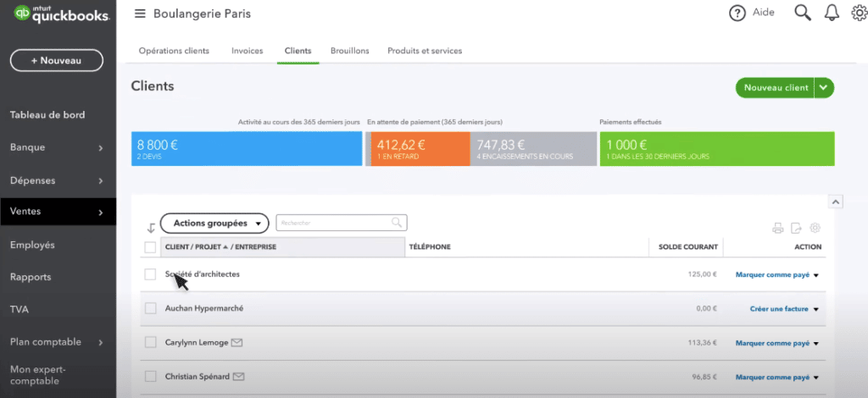
Task: Open the Aide help icon
Action: click(737, 14)
